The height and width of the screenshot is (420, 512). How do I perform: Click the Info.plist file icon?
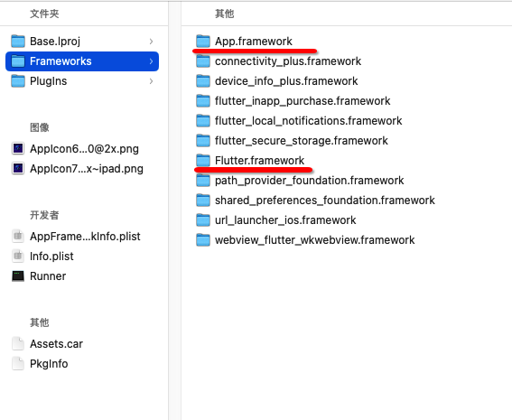[18, 256]
